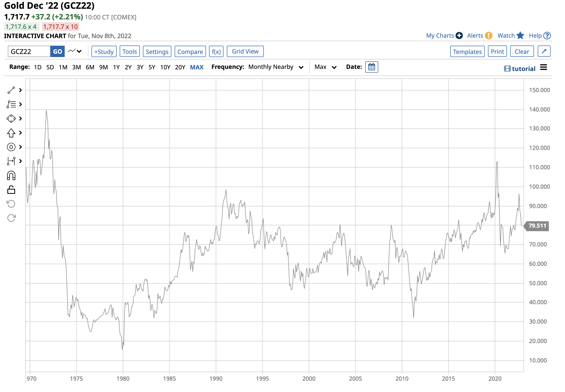Image resolution: width=565 pixels, height=392 pixels.
Task: Toggle the lock drawings padlock icon
Action: click(11, 190)
